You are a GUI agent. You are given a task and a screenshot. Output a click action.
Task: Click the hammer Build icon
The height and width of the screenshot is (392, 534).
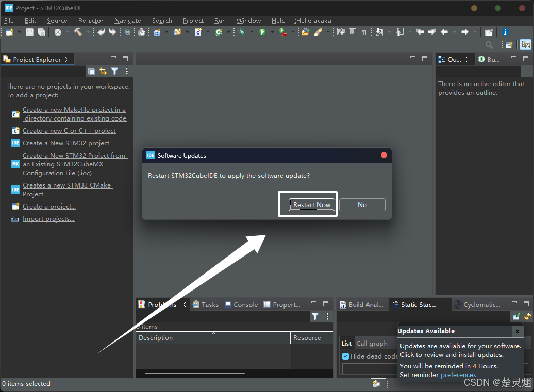tap(78, 32)
